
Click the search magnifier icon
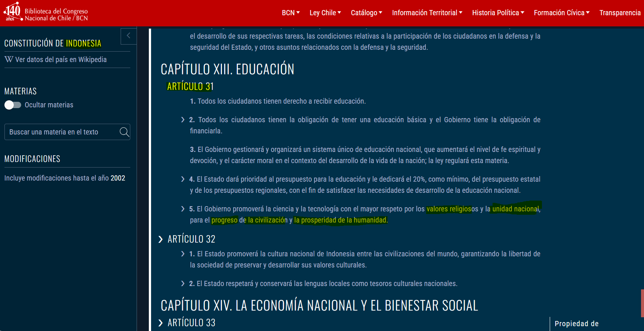(x=124, y=132)
